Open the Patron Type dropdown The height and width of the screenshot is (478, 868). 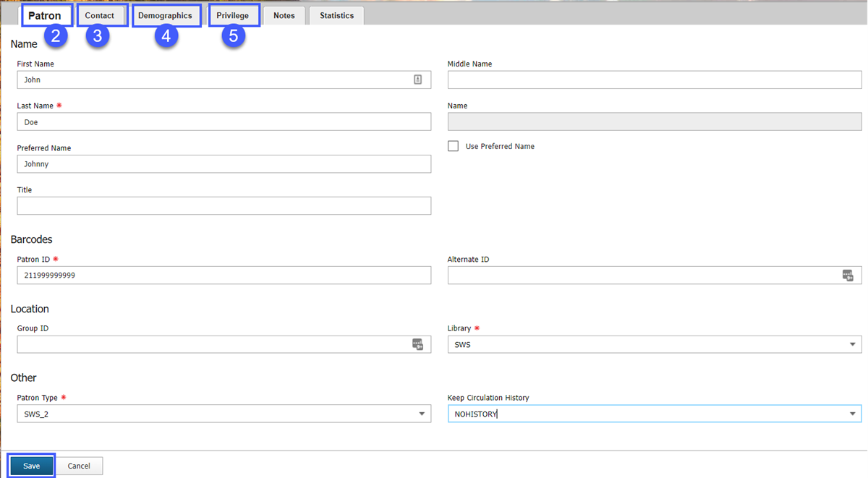tap(422, 414)
